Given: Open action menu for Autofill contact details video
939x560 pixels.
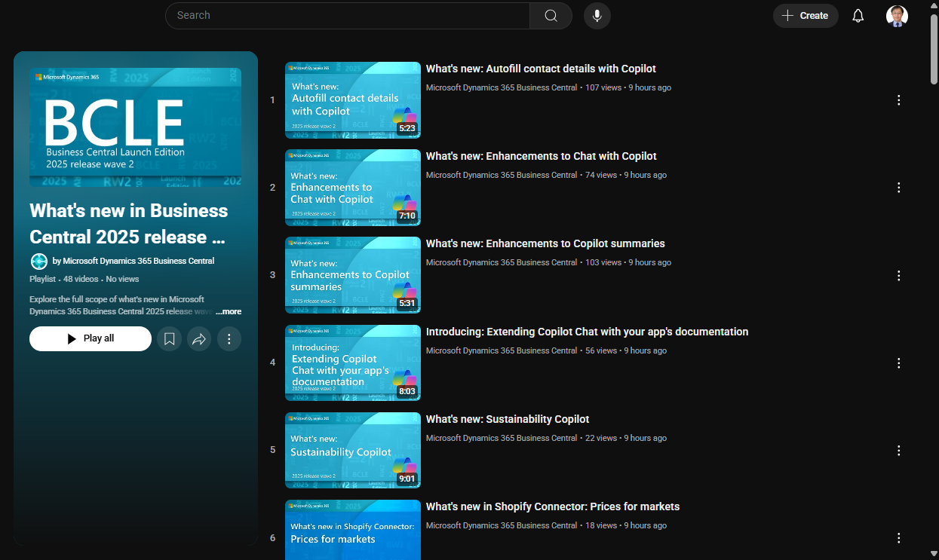Looking at the screenshot, I should coord(898,100).
